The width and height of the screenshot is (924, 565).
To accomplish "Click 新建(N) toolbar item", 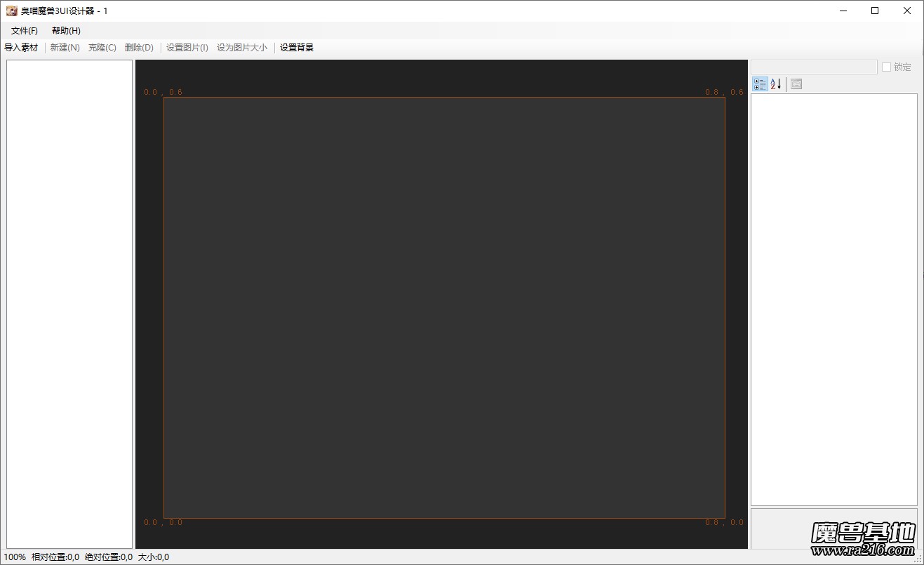I will click(65, 48).
